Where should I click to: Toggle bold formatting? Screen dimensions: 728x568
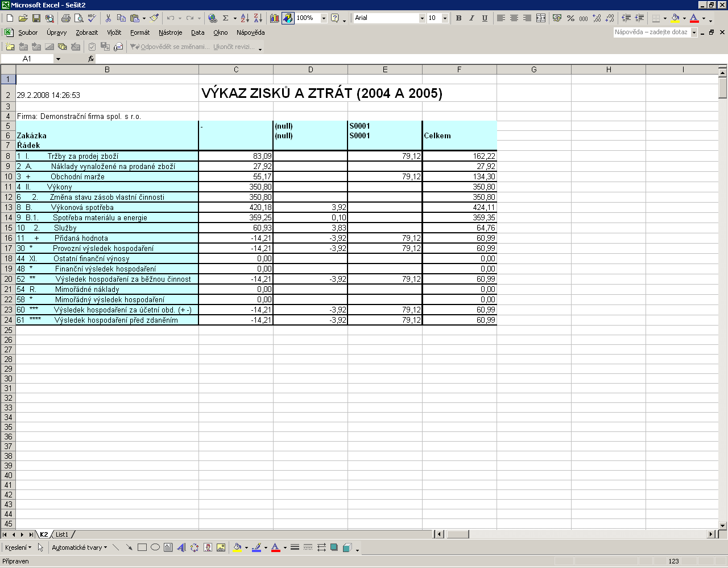[458, 18]
